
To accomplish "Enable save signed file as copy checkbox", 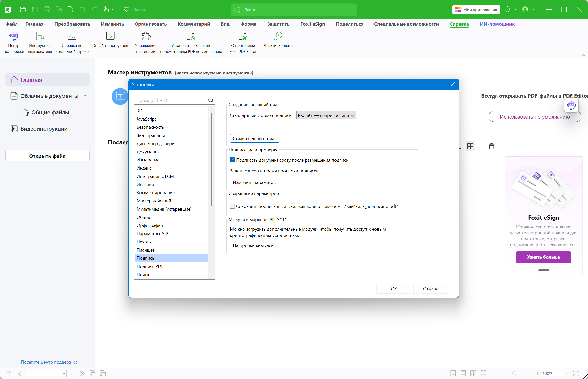I will pyautogui.click(x=232, y=206).
